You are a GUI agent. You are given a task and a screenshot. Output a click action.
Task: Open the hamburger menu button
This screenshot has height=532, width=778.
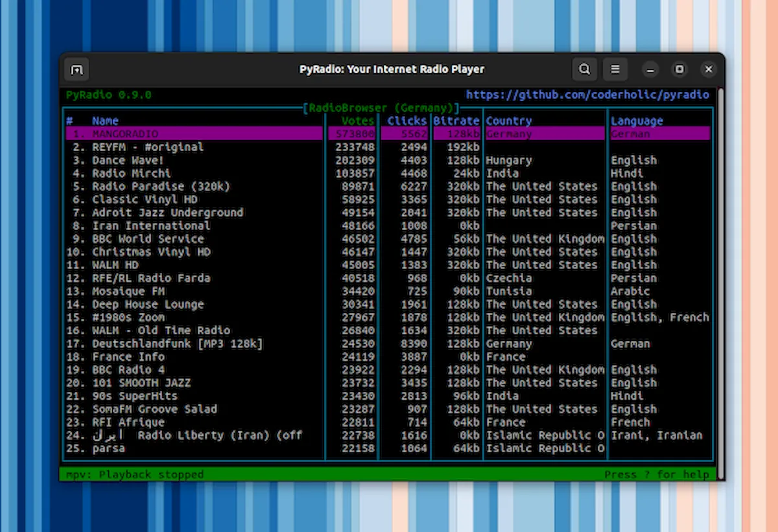point(615,69)
